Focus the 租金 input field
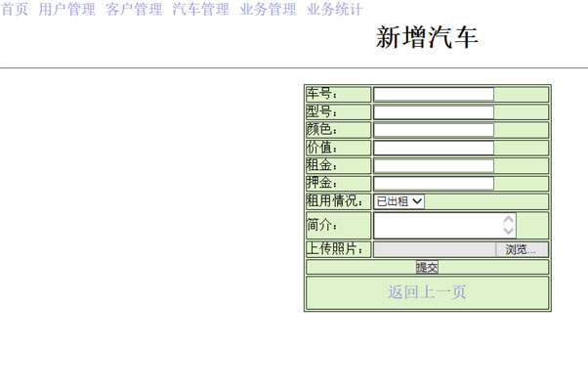This screenshot has height=391, width=588. click(434, 165)
